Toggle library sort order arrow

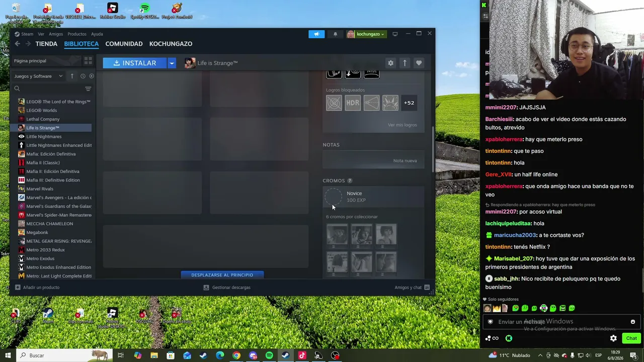click(x=72, y=76)
